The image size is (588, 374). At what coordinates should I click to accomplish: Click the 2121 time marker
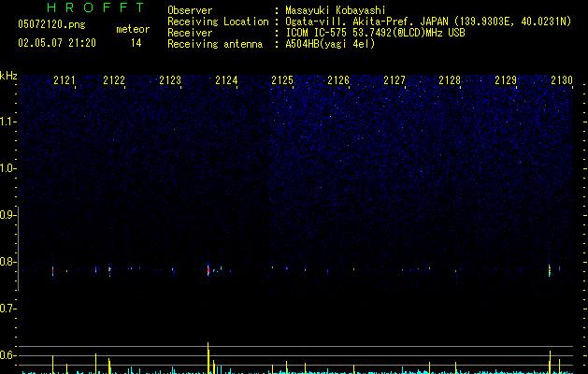pos(65,80)
